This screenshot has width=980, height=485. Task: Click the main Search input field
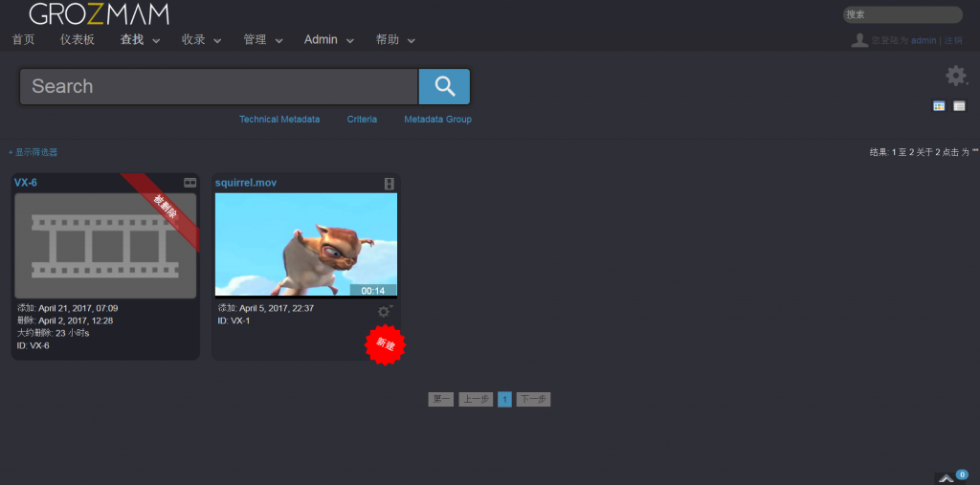tap(218, 86)
